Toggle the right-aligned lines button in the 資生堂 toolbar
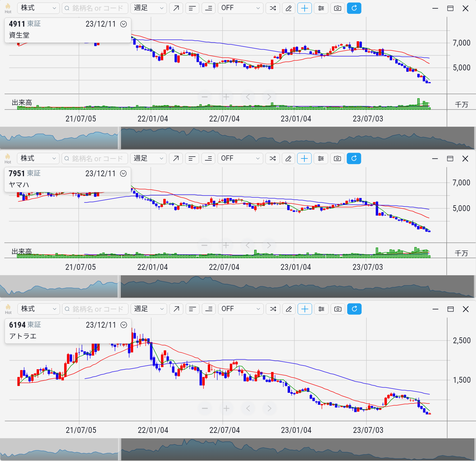This screenshot has width=476, height=461. (x=208, y=8)
